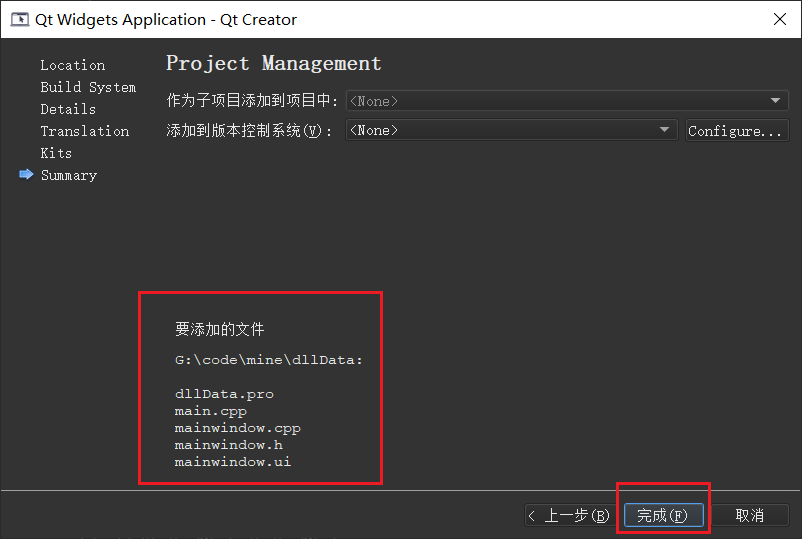Click the mainwindow.h file name
The height and width of the screenshot is (539, 802).
tap(228, 445)
